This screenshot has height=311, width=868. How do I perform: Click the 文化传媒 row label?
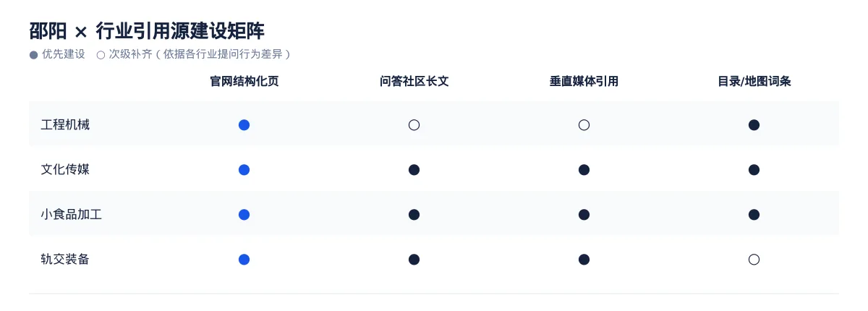point(65,170)
